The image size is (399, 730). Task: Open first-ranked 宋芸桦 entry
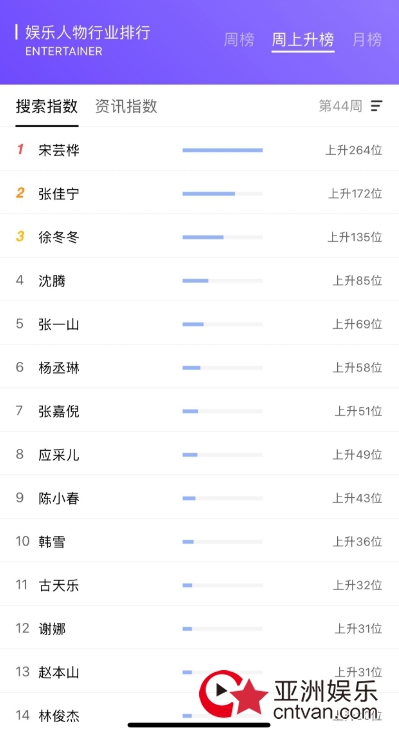199,150
